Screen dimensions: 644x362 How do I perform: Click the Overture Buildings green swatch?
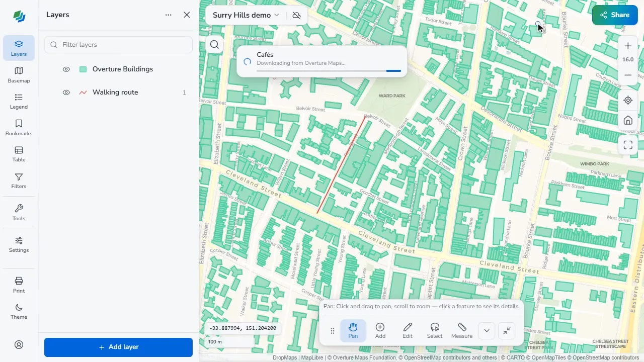click(x=83, y=69)
